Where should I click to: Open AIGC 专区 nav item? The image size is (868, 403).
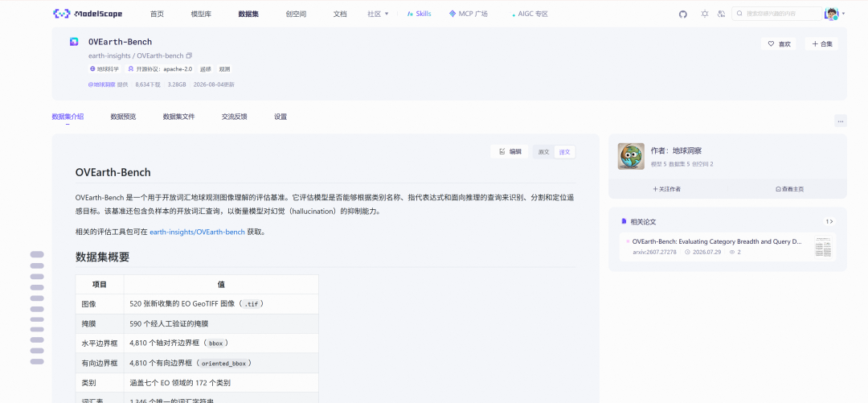(x=530, y=14)
